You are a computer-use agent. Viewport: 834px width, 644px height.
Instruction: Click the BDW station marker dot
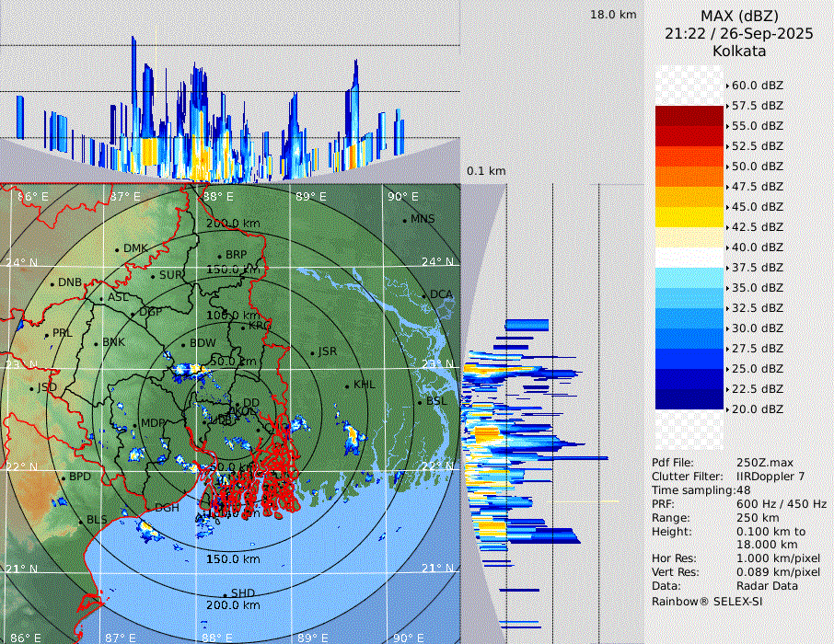pos(184,345)
